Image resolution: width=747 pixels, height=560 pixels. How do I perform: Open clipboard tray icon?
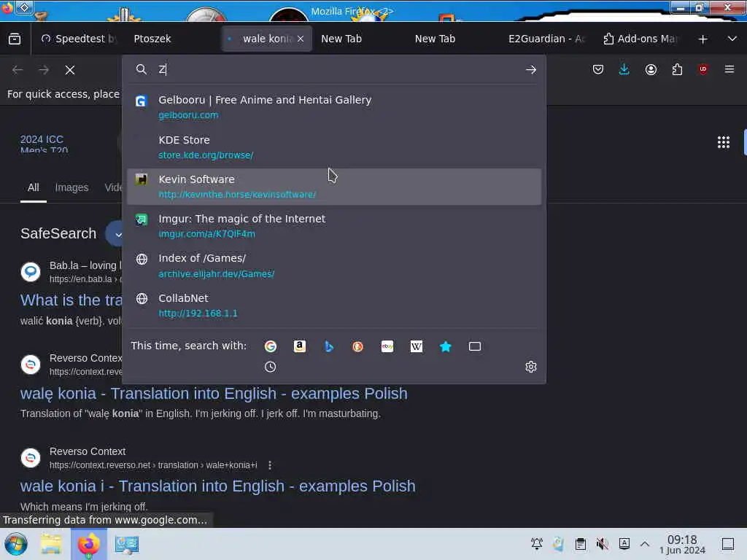580,544
